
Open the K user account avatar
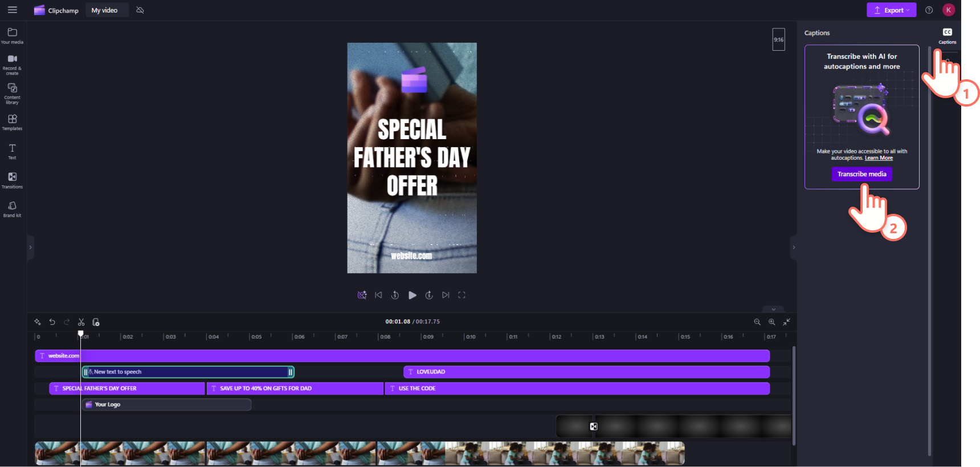tap(949, 10)
